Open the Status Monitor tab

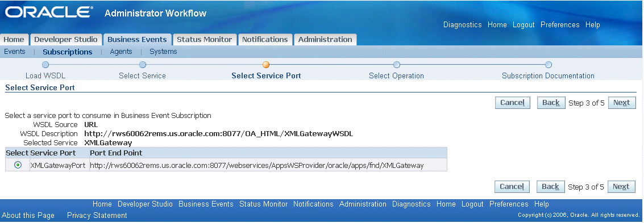[205, 39]
